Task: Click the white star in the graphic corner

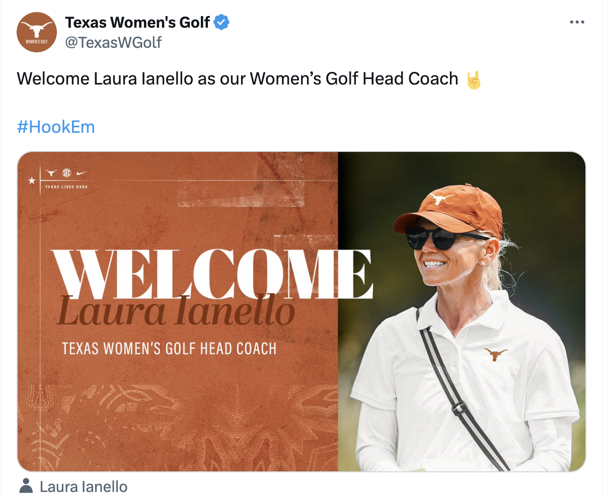Action: [x=32, y=180]
